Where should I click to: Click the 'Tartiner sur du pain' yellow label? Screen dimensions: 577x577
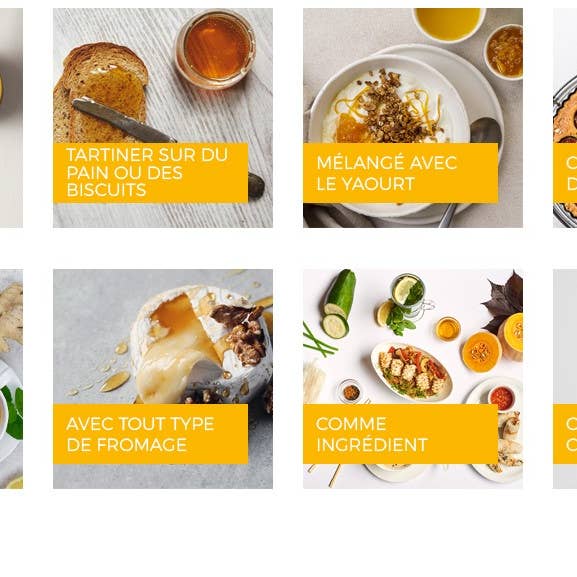(x=151, y=173)
